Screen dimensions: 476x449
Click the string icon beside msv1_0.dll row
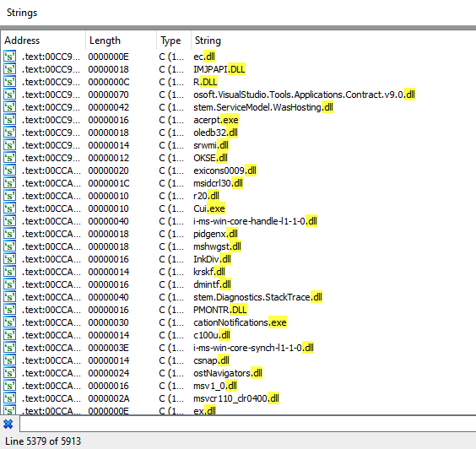tap(10, 386)
